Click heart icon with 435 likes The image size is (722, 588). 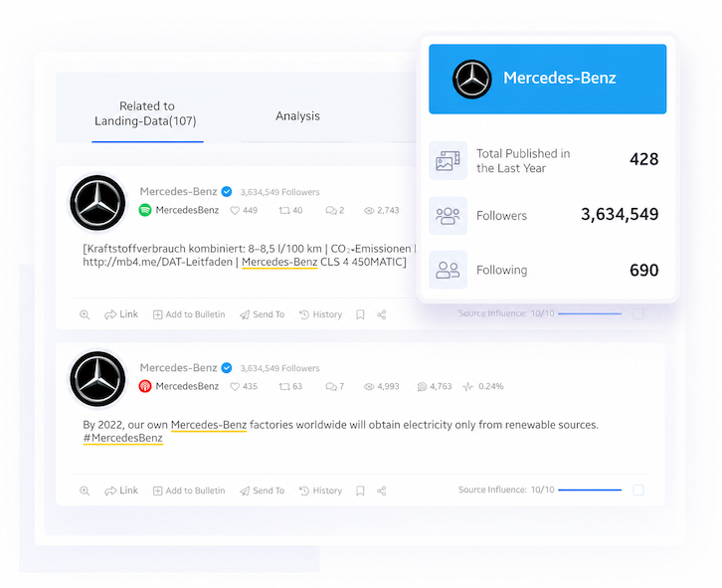click(235, 387)
